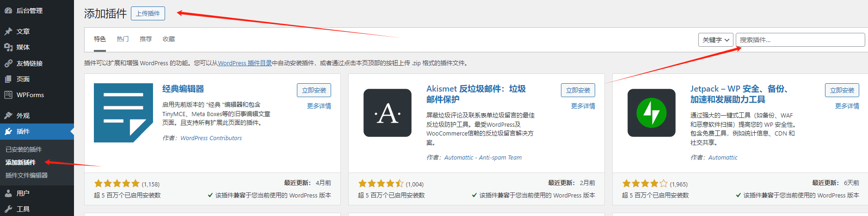868x216 pixels.
Task: Open the 经典编辑器 title link
Action: [x=183, y=89]
